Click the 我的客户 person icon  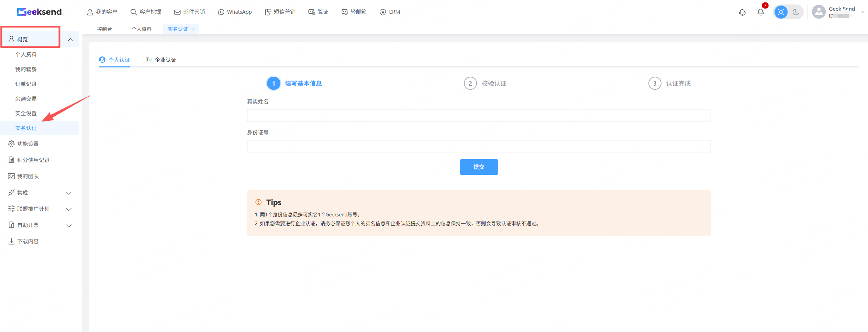[x=90, y=12]
